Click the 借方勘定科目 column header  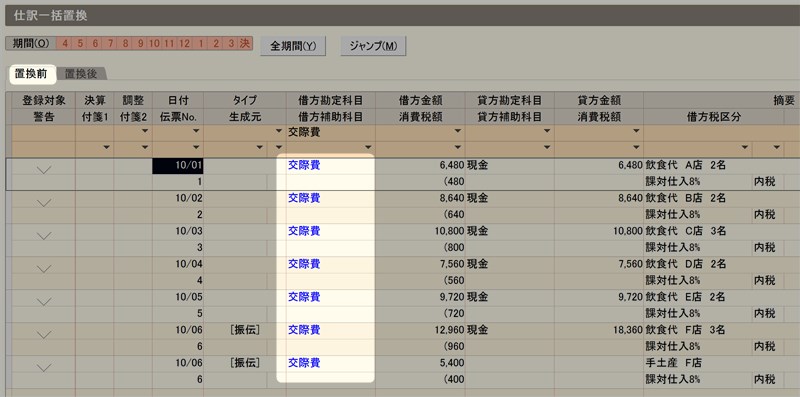click(331, 100)
